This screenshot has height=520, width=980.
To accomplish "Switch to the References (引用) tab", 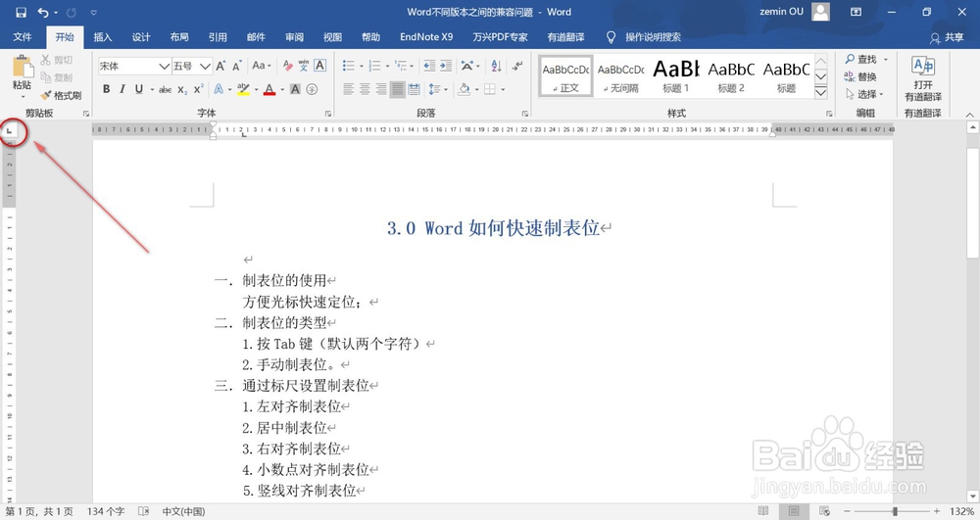I will [x=218, y=37].
